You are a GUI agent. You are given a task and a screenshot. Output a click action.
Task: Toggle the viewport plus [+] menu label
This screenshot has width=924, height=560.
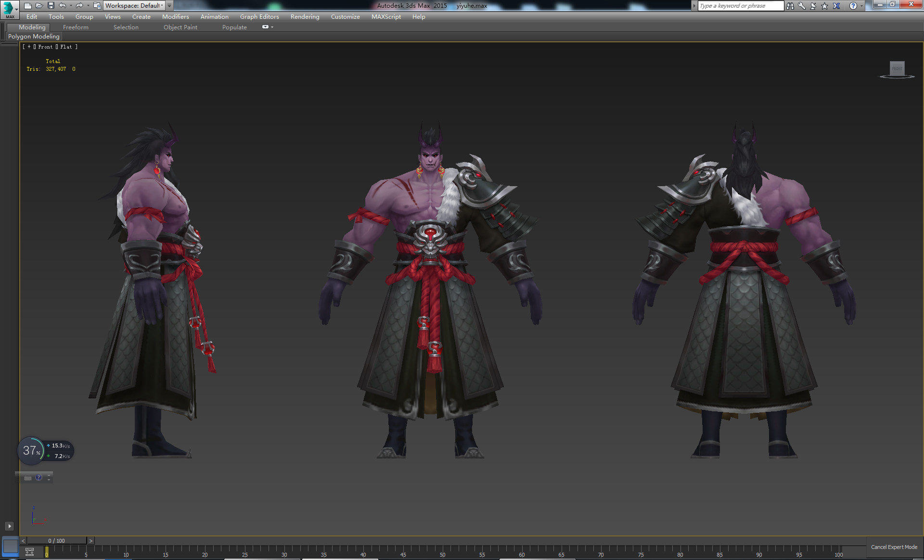pos(29,47)
